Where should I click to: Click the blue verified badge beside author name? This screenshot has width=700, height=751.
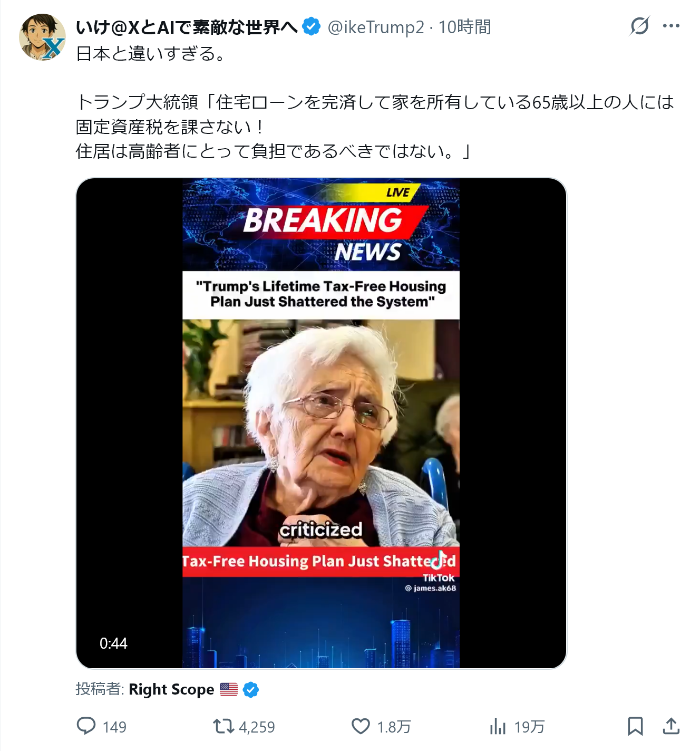click(311, 26)
